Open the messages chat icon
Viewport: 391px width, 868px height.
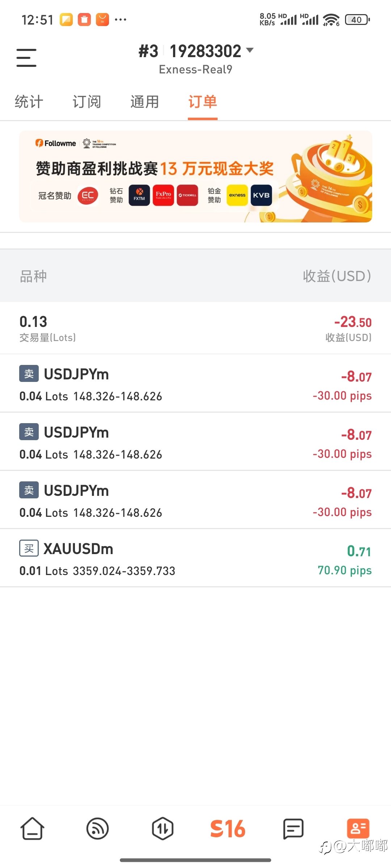click(x=293, y=829)
